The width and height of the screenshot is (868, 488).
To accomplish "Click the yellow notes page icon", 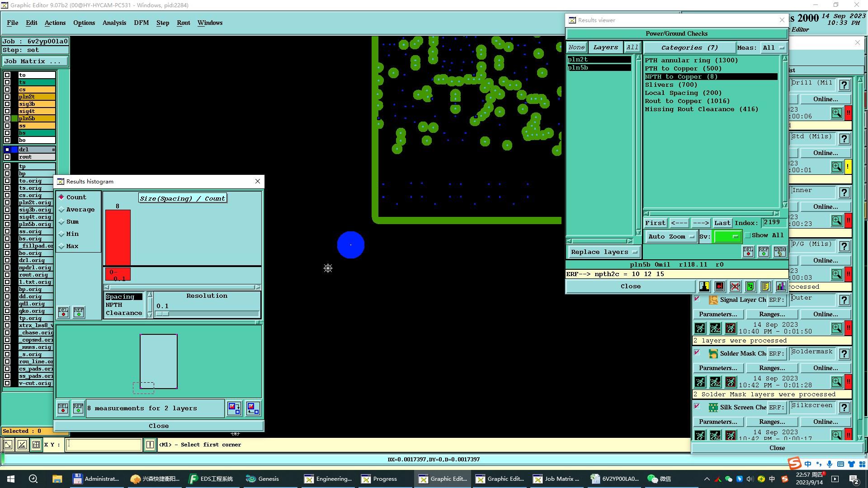I will point(765,286).
